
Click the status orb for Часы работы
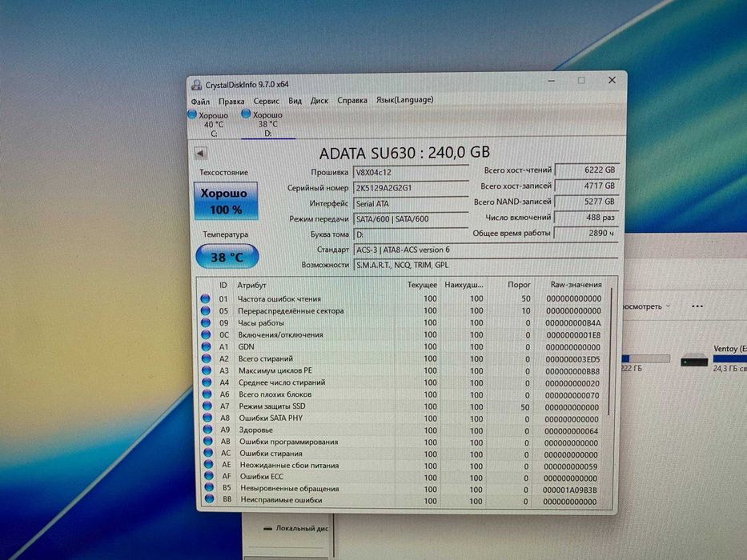click(x=206, y=322)
